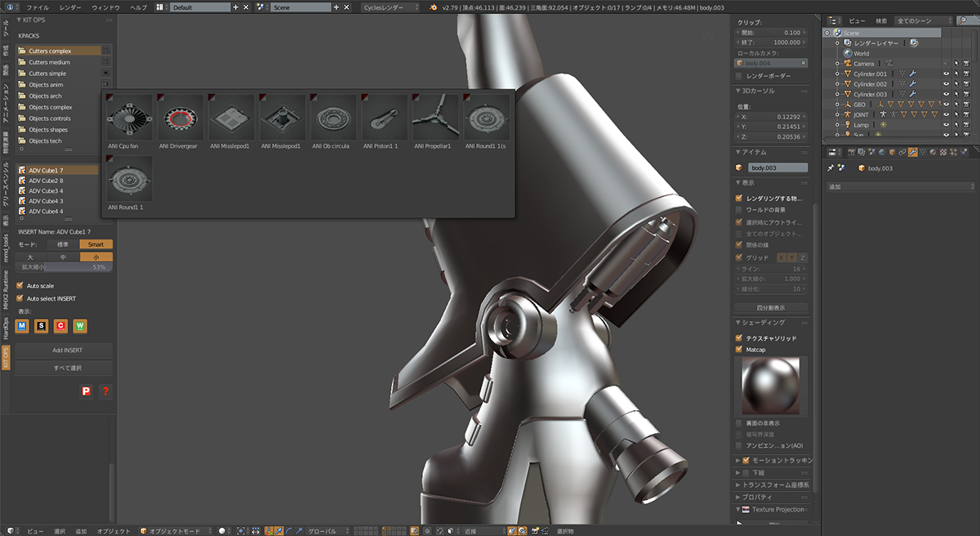980x536 pixels.
Task: Open the Modifiers wrench properties tab
Action: click(x=912, y=152)
